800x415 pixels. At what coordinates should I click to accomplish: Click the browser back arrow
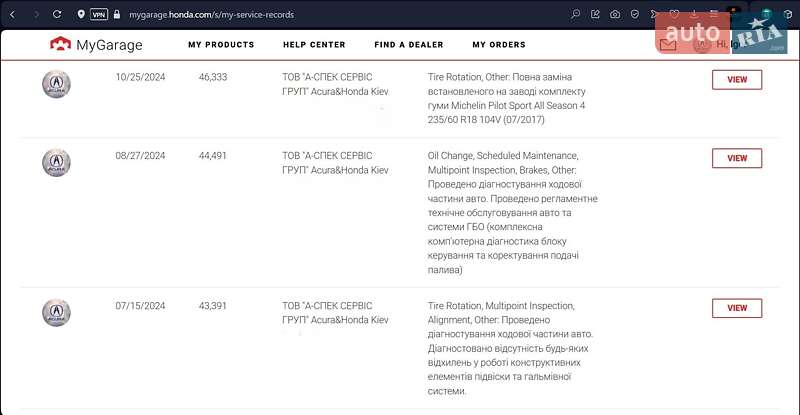click(x=13, y=15)
